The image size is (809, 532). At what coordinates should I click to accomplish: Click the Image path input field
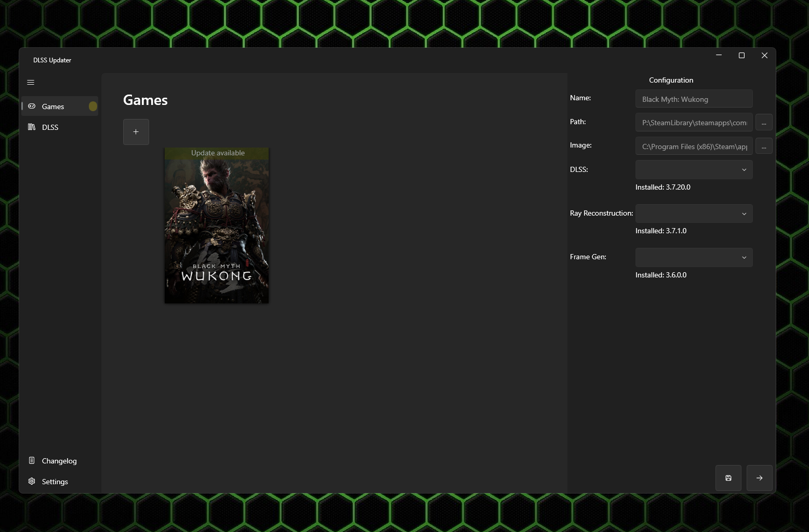click(694, 146)
